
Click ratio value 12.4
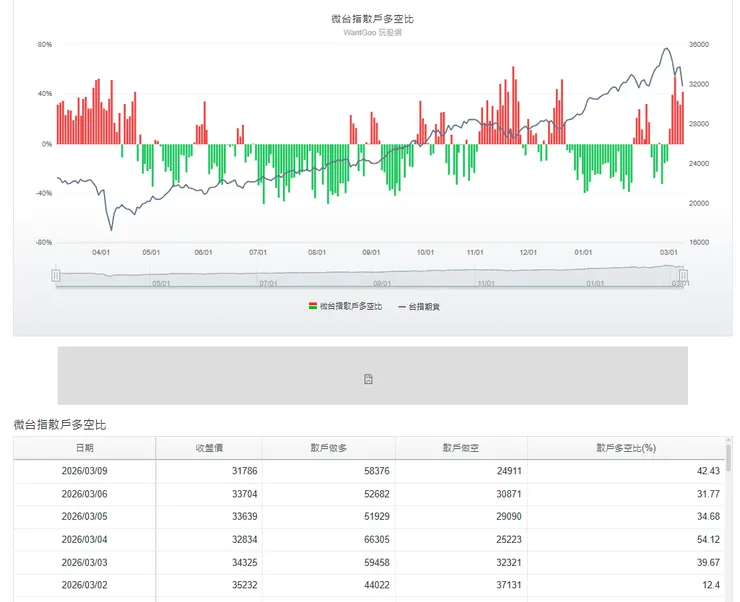point(711,585)
